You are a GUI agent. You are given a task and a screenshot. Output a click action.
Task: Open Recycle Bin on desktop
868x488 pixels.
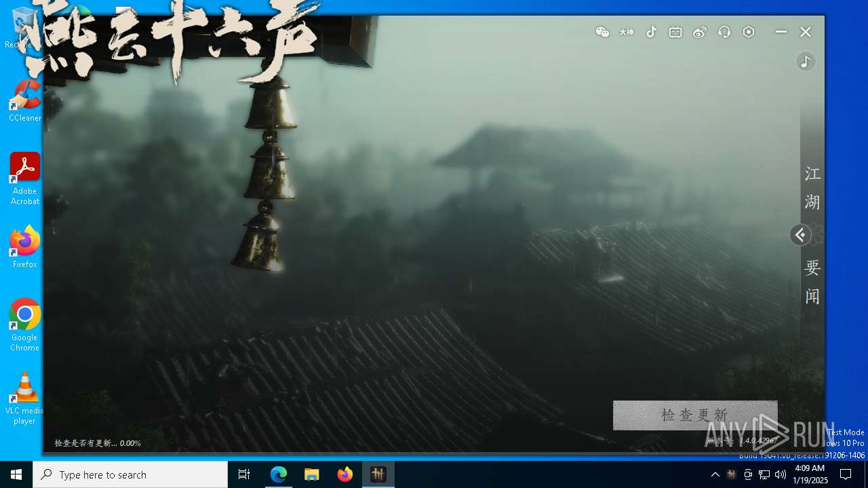tap(24, 27)
